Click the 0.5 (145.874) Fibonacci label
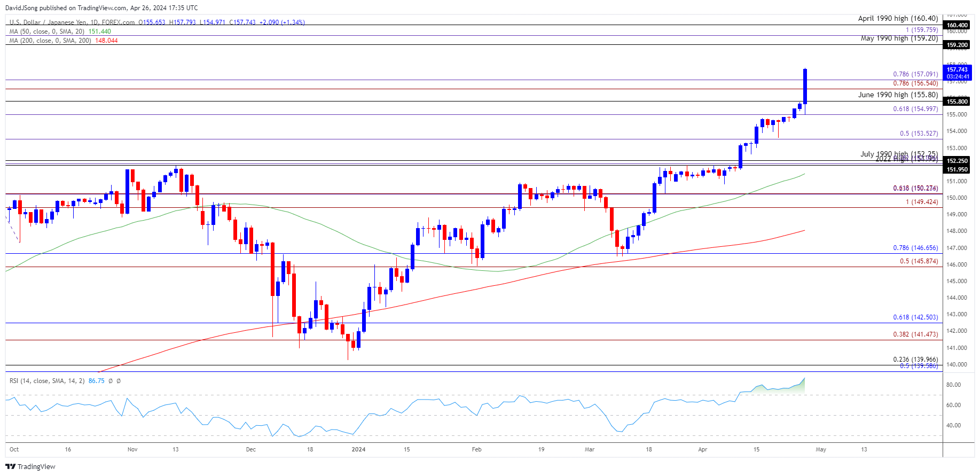The height and width of the screenshot is (476, 980). tap(919, 261)
